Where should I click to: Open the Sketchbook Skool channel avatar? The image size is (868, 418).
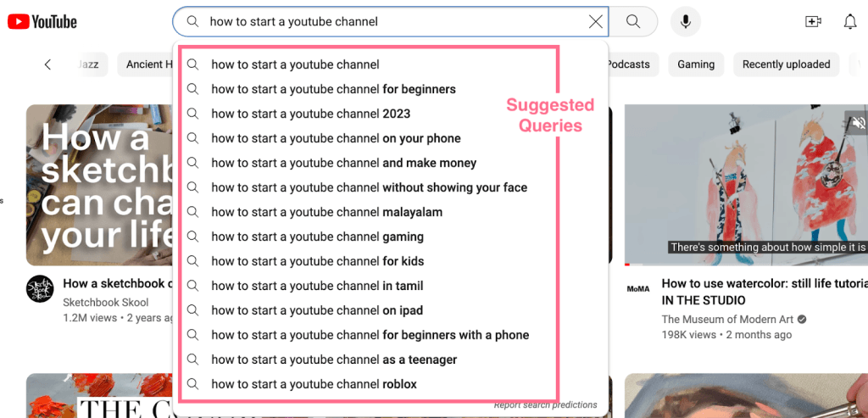pyautogui.click(x=40, y=288)
